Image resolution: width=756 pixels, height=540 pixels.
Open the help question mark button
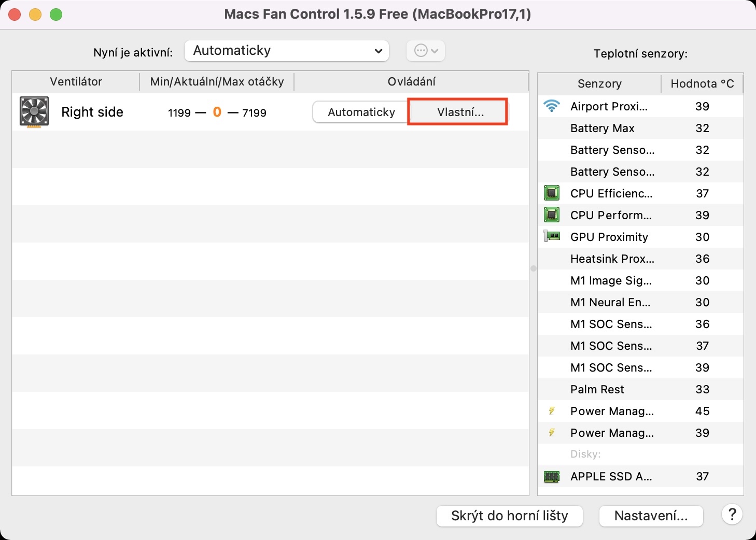coord(732,515)
